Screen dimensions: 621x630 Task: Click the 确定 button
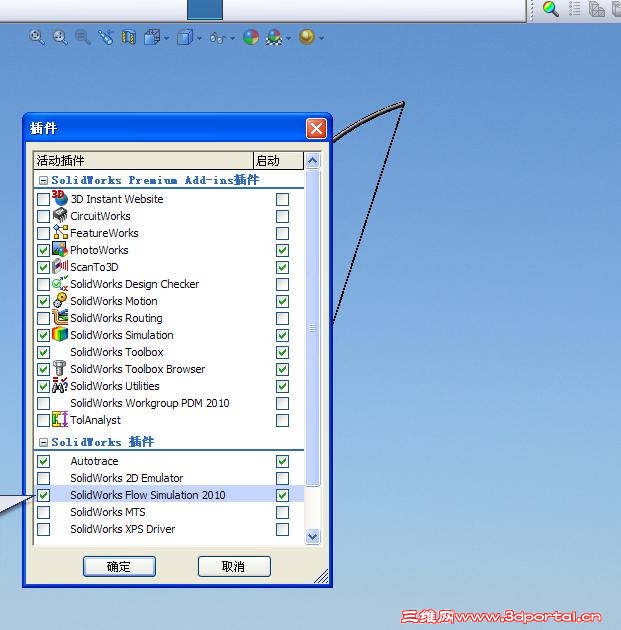click(x=119, y=567)
